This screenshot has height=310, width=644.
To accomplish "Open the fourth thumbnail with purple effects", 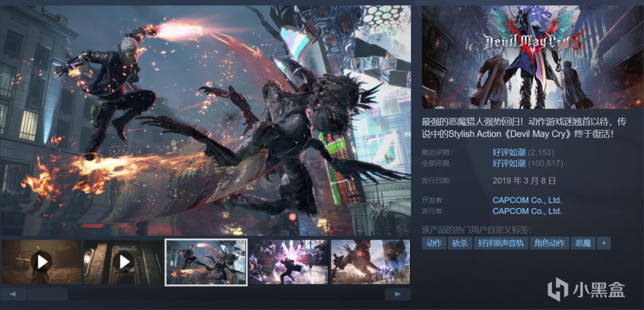I will point(288,262).
